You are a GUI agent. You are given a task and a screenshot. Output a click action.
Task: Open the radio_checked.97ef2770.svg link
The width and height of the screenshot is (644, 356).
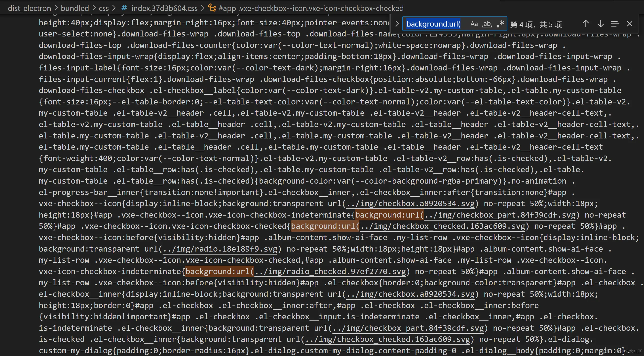[x=330, y=272]
